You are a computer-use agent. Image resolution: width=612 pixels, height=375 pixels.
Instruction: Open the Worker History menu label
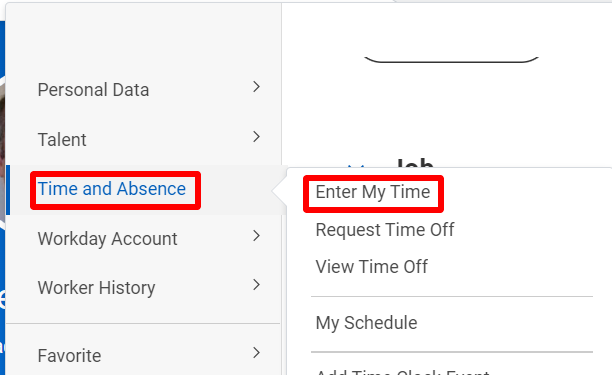96,288
